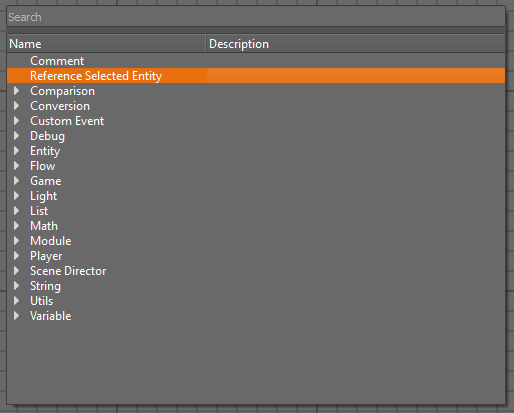Viewport: 514px width, 413px height.
Task: Expand the Comparison category arrow
Action: pyautogui.click(x=16, y=91)
